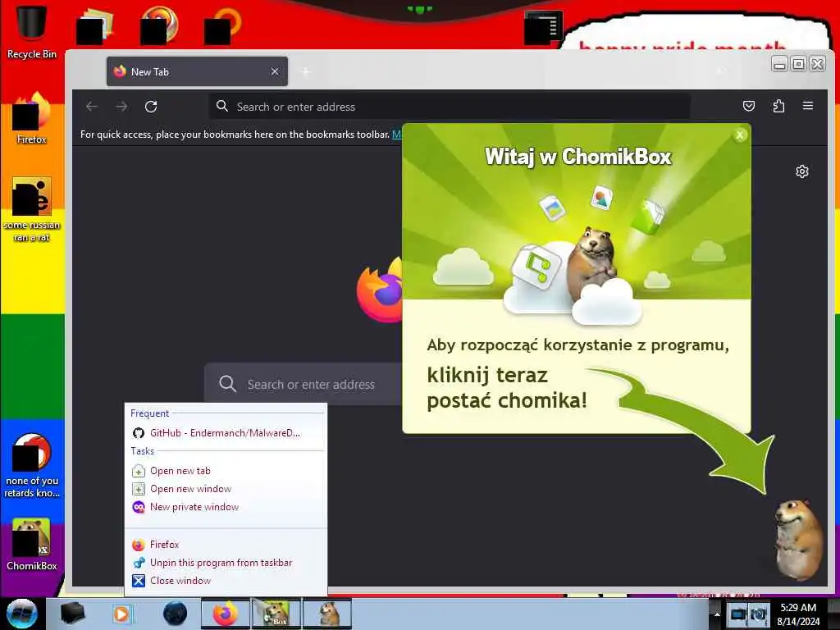Open New Tab page settings gear
The width and height of the screenshot is (840, 630).
(802, 171)
